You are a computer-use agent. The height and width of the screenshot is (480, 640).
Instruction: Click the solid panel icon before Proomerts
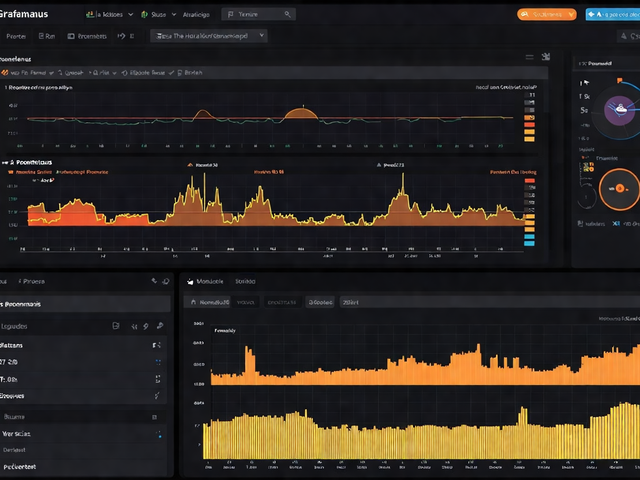click(x=71, y=36)
